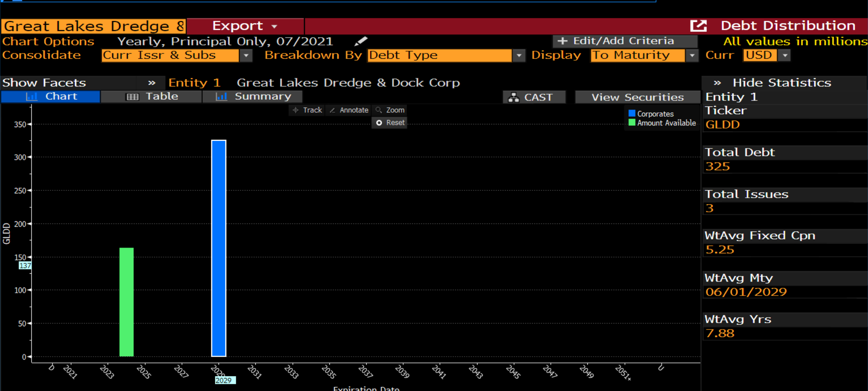This screenshot has width=868, height=391.
Task: Click the Annotate pencil icon
Action: coord(332,110)
